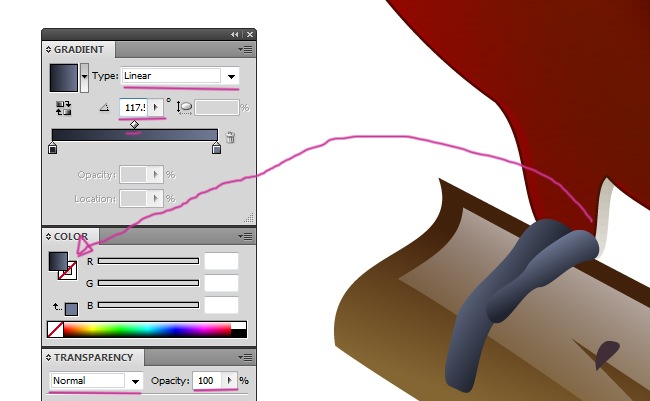Click the gradient fill swatch in Color panel
The height and width of the screenshot is (401, 650).
point(59,262)
